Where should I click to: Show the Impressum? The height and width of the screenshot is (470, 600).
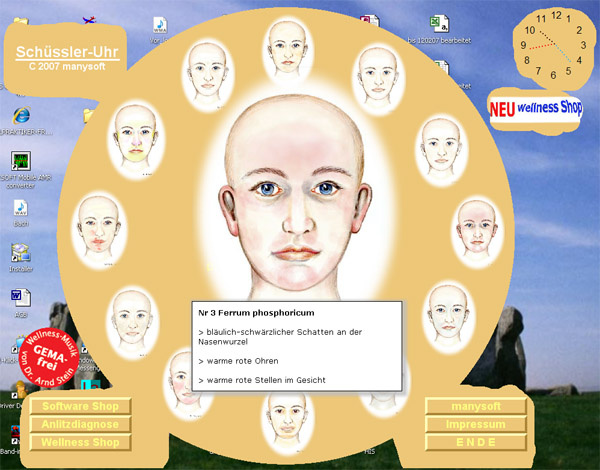476,424
